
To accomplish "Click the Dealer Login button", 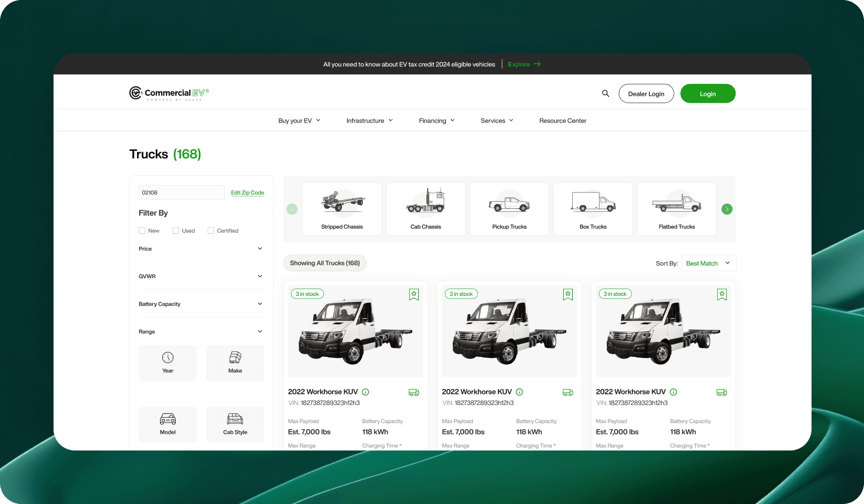I will click(646, 94).
